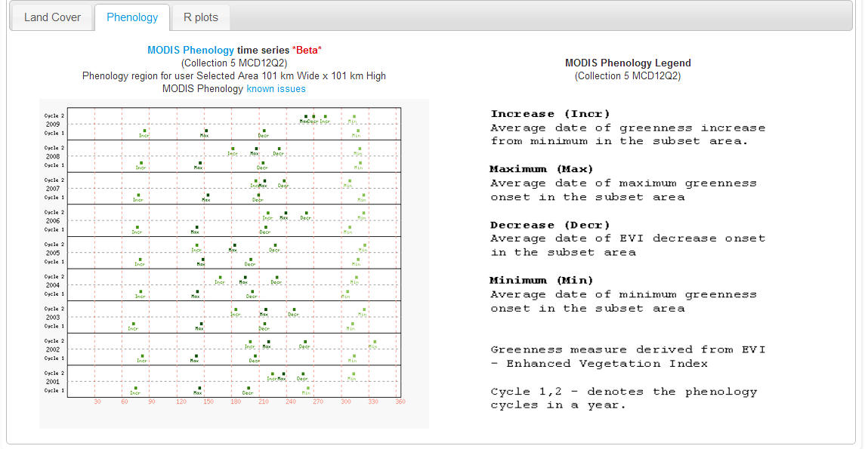Click the 2001 Cycle 1 Decr marker
The height and width of the screenshot is (449, 868).
249,388
